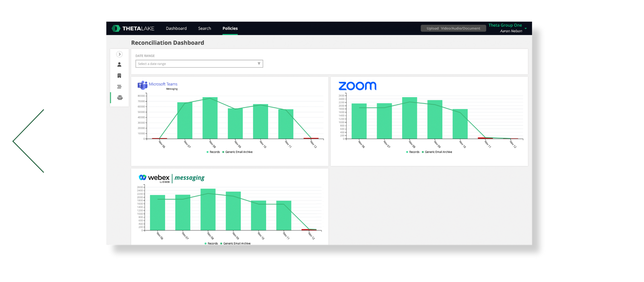
Task: Open the Theta Group One account dropdown
Action: (x=508, y=28)
